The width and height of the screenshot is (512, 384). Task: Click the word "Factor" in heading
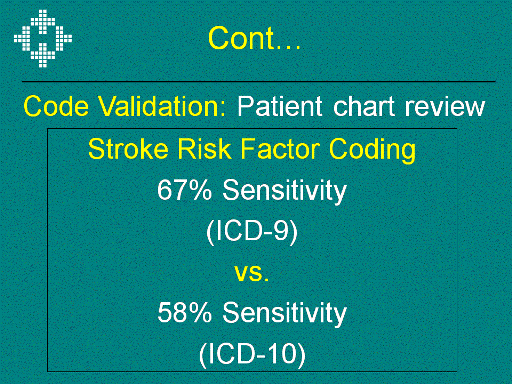[280, 149]
